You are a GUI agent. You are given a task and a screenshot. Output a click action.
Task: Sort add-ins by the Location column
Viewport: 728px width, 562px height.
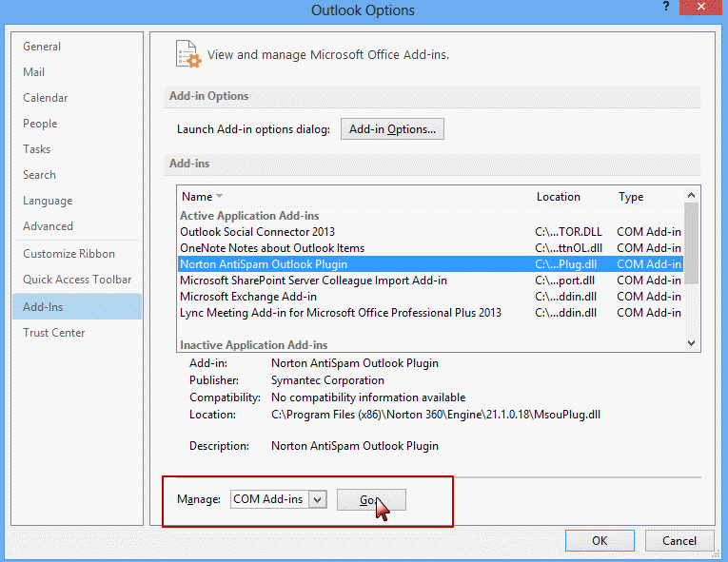[x=558, y=197]
